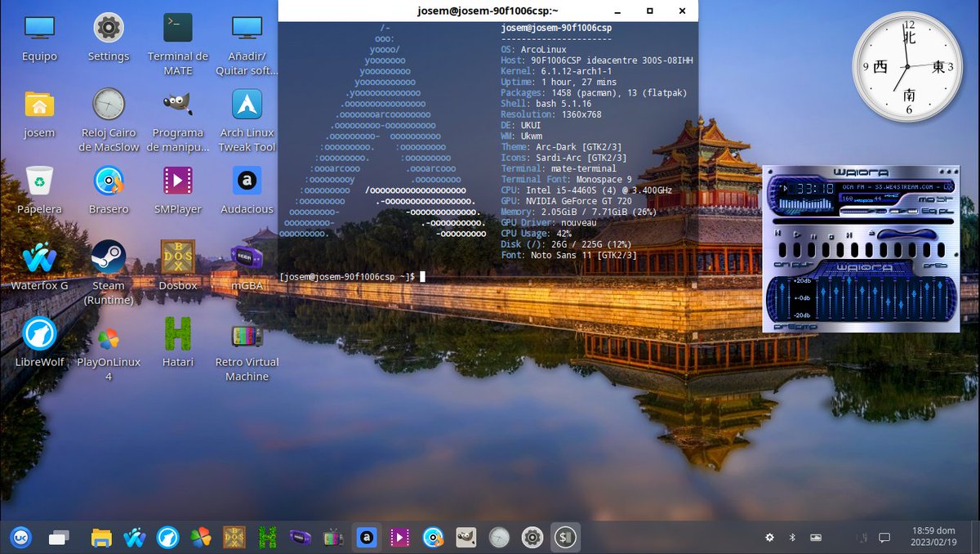Click the GIMP taskbar icon
The width and height of the screenshot is (980, 554).
pos(465,537)
